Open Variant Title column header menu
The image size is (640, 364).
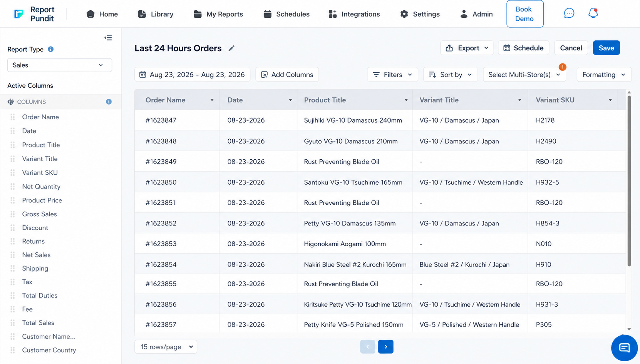pos(519,100)
